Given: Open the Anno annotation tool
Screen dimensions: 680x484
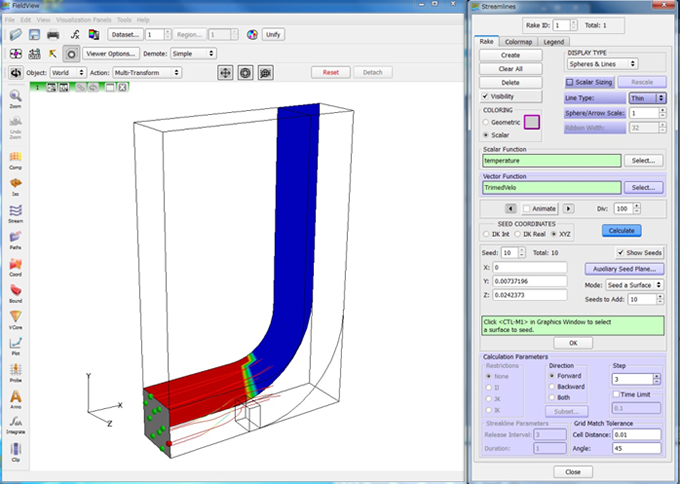Looking at the screenshot, I should [16, 397].
